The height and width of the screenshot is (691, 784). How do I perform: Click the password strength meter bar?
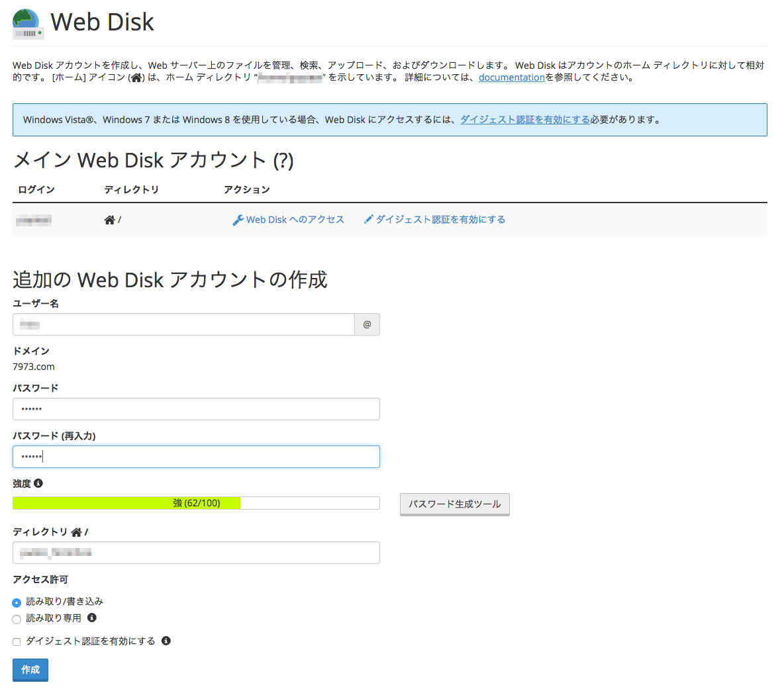196,503
